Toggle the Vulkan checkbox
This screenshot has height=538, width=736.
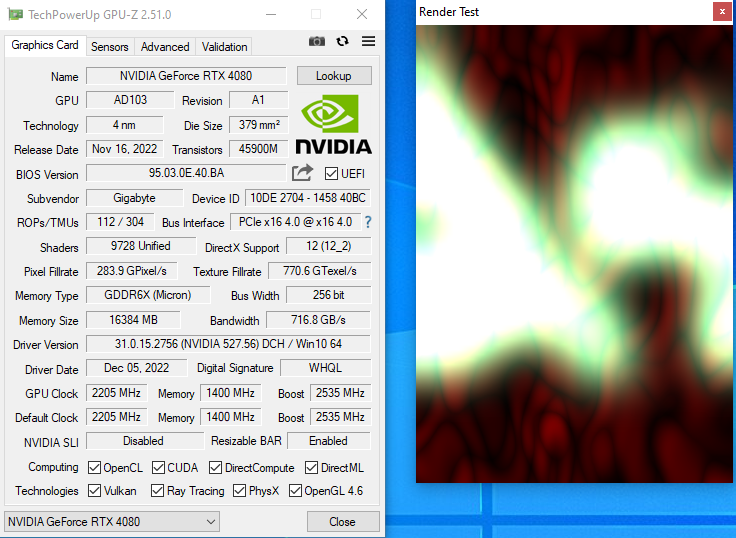tap(94, 491)
